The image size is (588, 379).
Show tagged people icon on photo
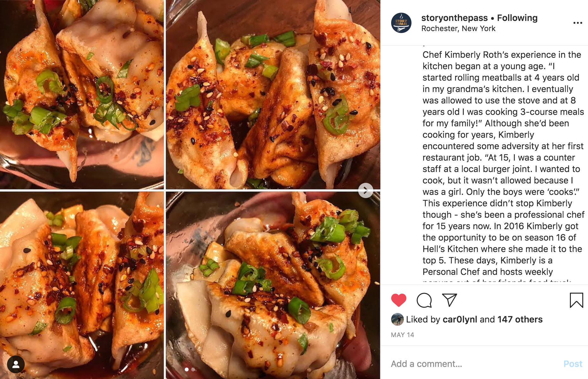coord(16,364)
